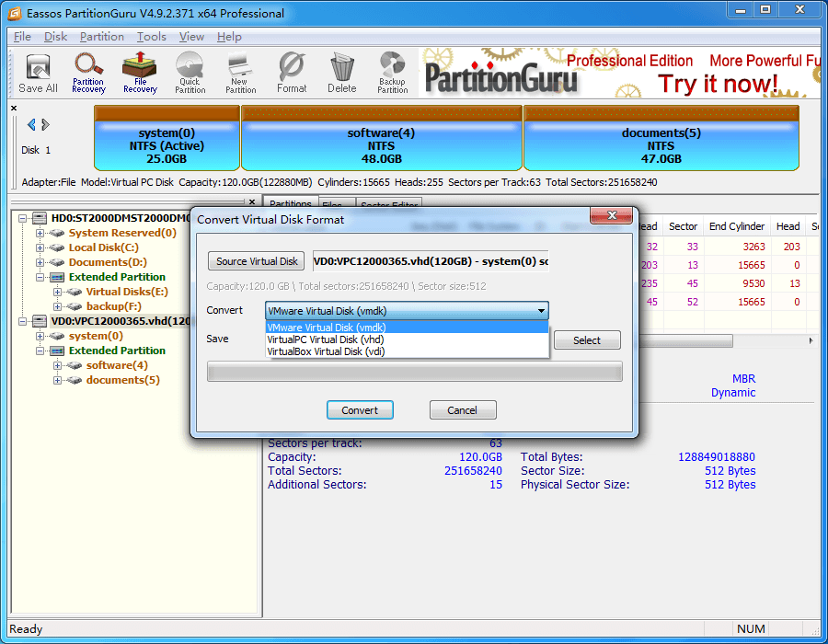The image size is (828, 644).
Task: Select documents(5) partition block in disk map
Action: [661, 138]
